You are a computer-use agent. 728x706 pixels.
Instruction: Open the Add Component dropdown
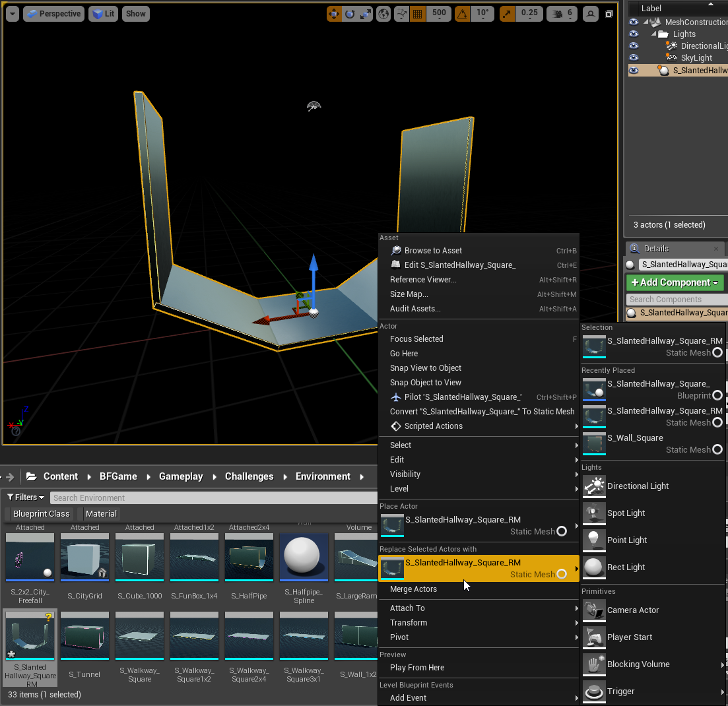pos(675,282)
